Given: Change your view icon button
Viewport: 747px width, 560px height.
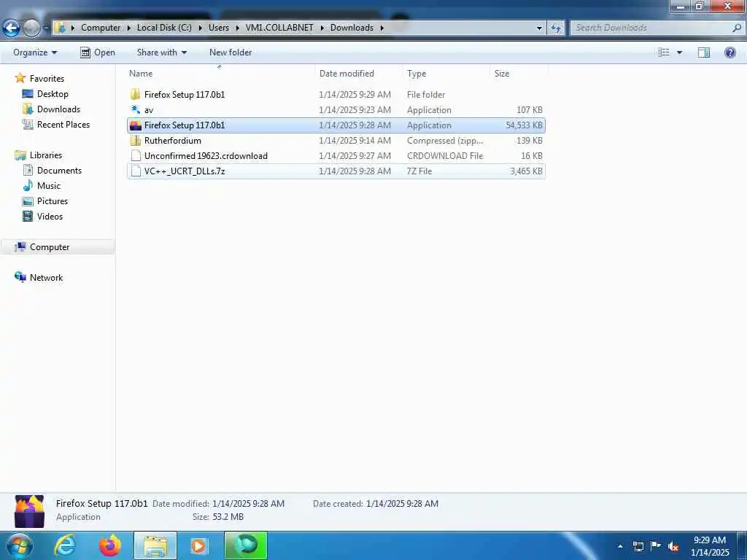Looking at the screenshot, I should [x=664, y=52].
